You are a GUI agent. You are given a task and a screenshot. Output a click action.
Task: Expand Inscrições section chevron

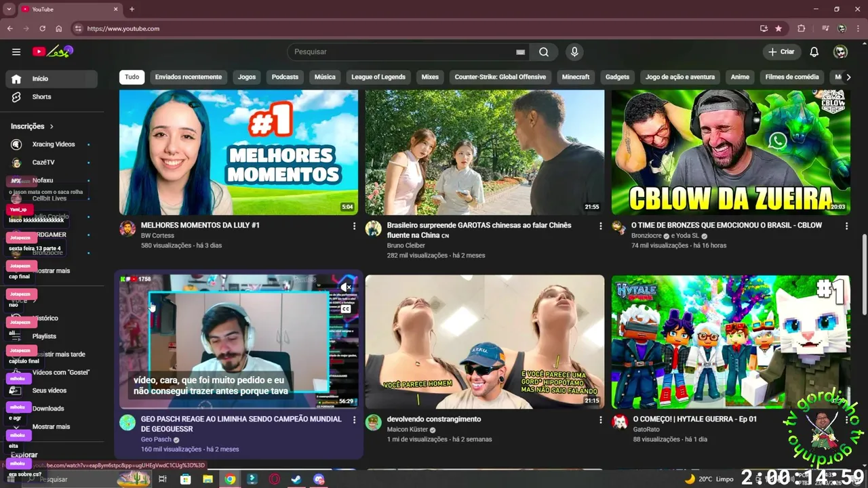pyautogui.click(x=52, y=126)
